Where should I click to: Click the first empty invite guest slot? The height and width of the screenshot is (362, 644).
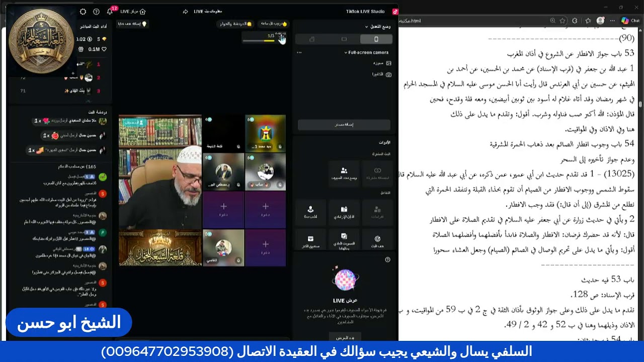(223, 210)
